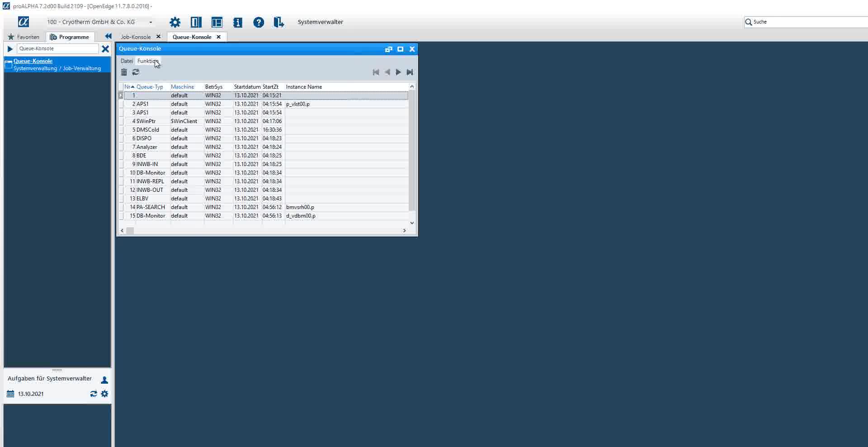
Task: Click the window layout icon
Action: coord(217,22)
